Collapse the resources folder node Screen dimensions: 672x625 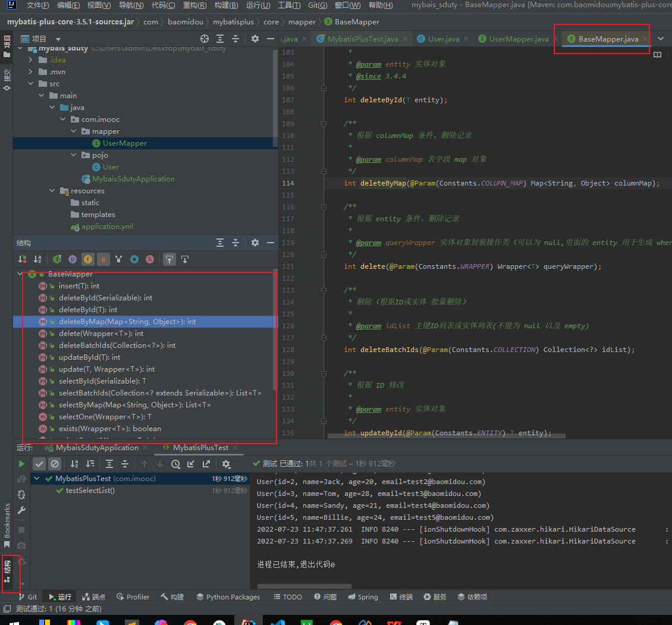(x=52, y=190)
